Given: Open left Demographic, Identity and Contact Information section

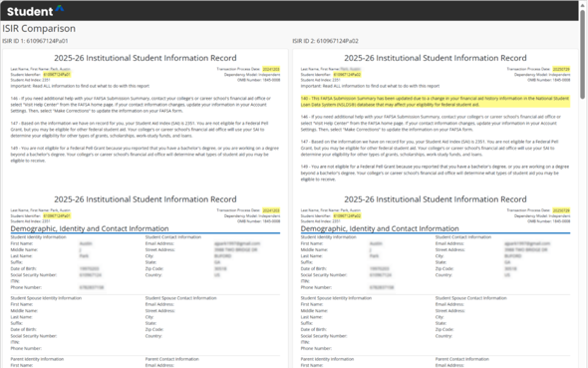Looking at the screenshot, I should pyautogui.click(x=90, y=228).
